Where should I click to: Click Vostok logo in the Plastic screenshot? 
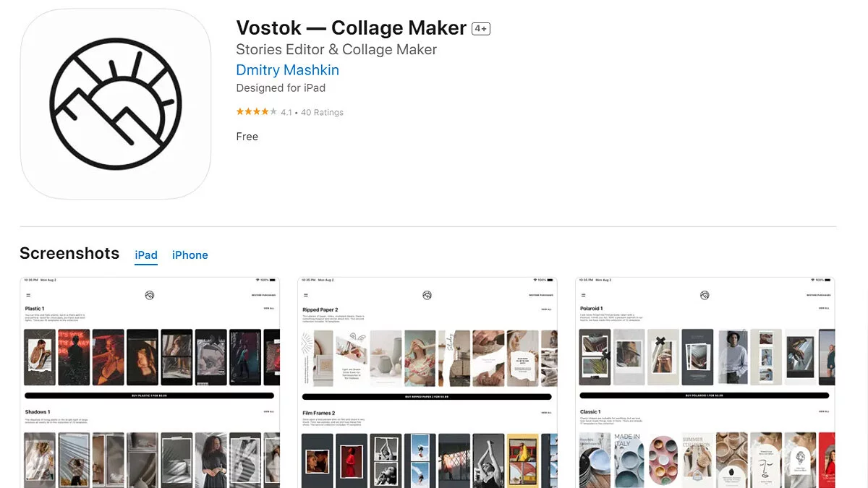(x=150, y=295)
